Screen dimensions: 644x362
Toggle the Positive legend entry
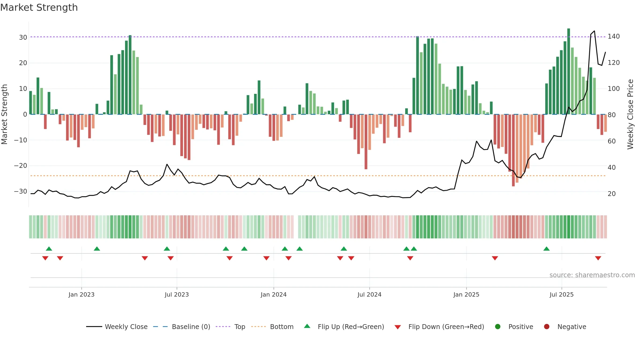[514, 327]
